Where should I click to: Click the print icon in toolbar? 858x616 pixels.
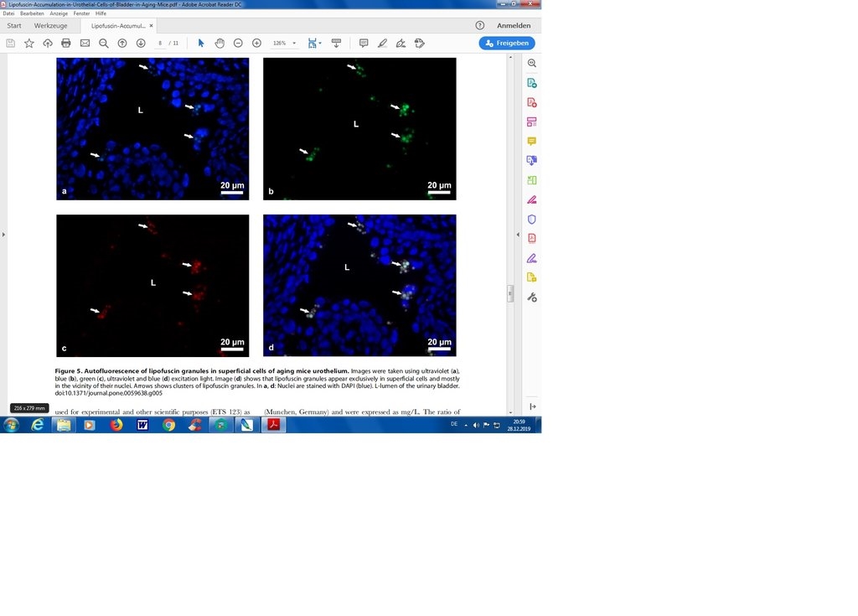pyautogui.click(x=66, y=43)
